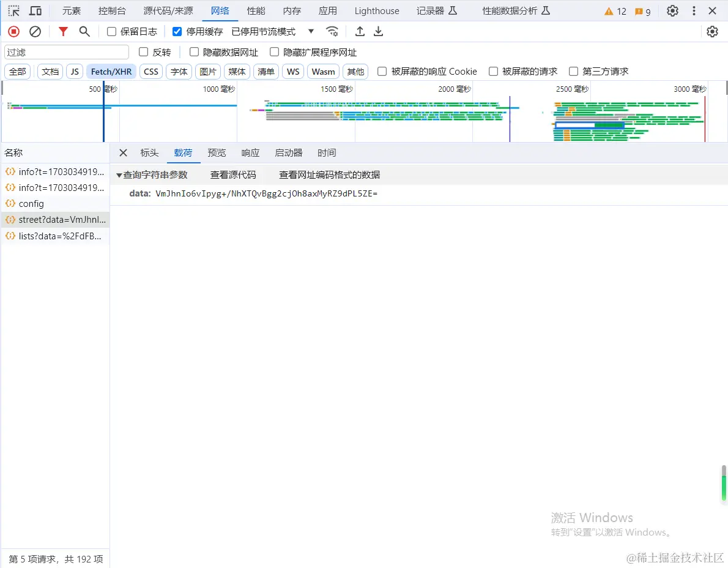Filter requests by Wasm type
The image size is (728, 568).
coord(323,72)
